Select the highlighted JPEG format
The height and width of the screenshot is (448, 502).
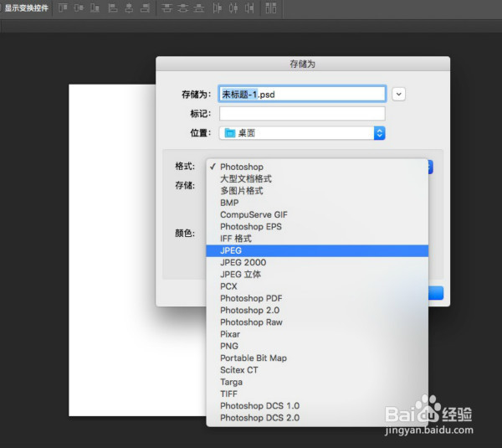pyautogui.click(x=317, y=250)
